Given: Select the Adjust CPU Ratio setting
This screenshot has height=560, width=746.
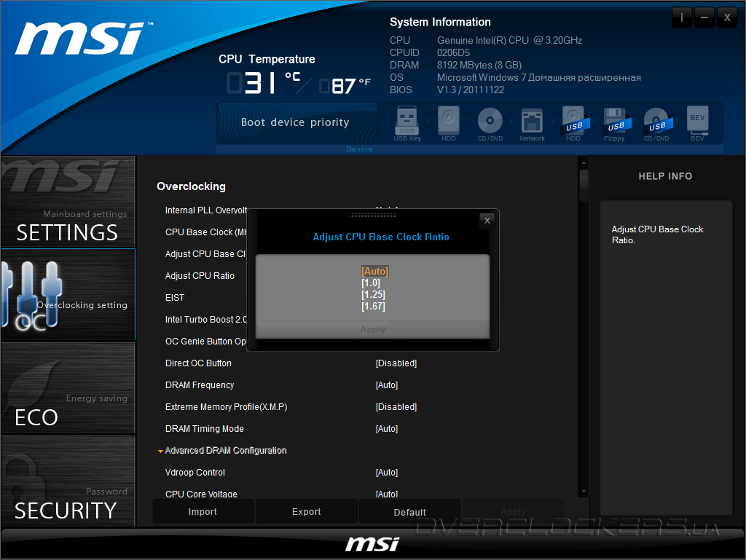Looking at the screenshot, I should [x=200, y=276].
